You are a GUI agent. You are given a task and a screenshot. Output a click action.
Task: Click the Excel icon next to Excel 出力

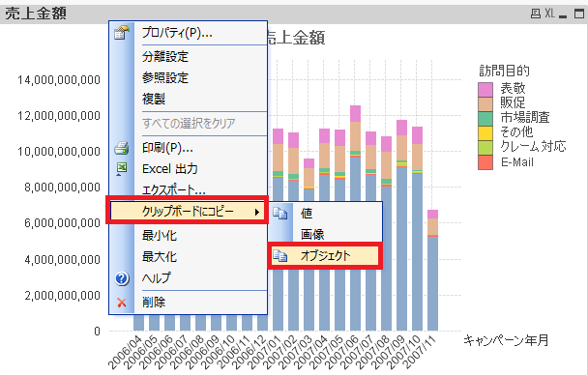(x=122, y=168)
